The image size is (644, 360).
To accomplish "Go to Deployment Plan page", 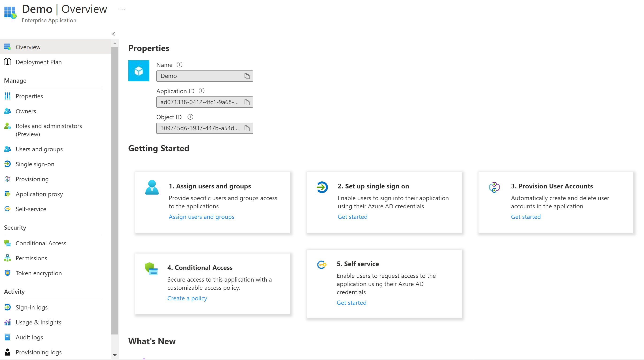I will tap(38, 62).
